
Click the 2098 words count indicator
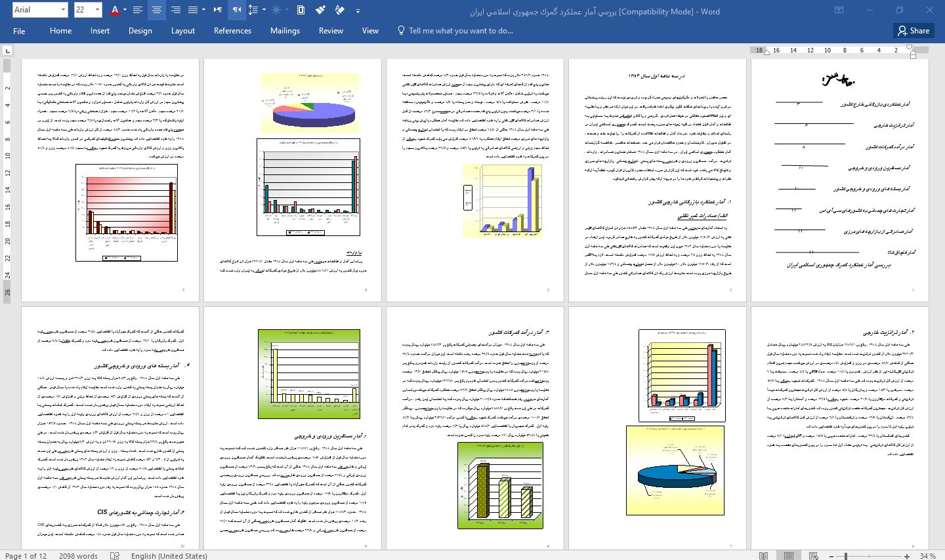tap(78, 555)
